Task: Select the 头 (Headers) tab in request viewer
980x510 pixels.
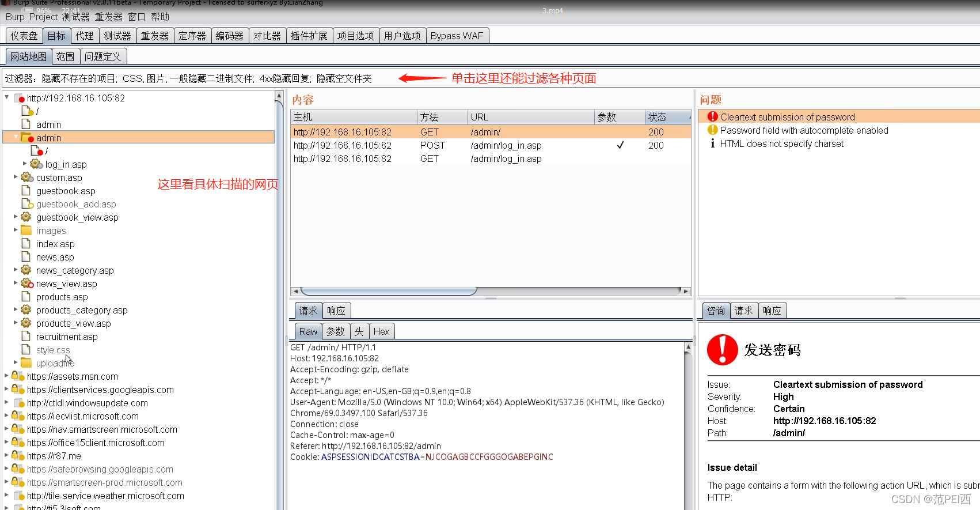Action: coord(359,331)
